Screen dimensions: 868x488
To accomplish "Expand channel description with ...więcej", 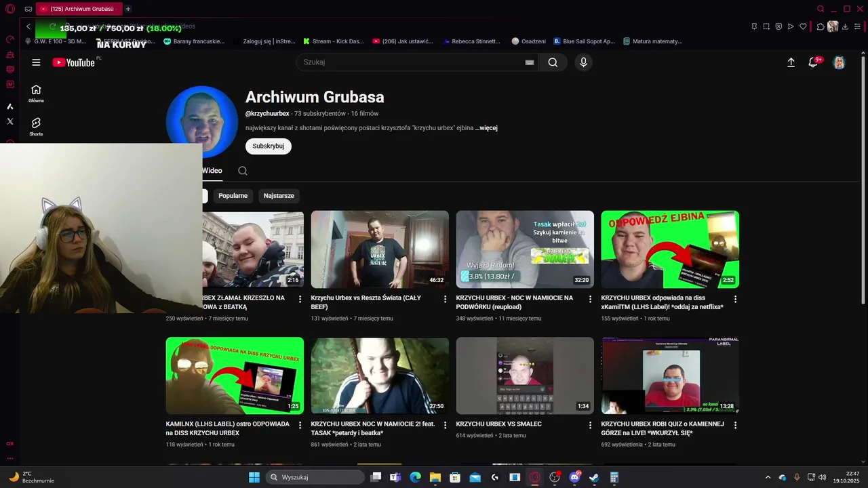I will click(x=486, y=127).
